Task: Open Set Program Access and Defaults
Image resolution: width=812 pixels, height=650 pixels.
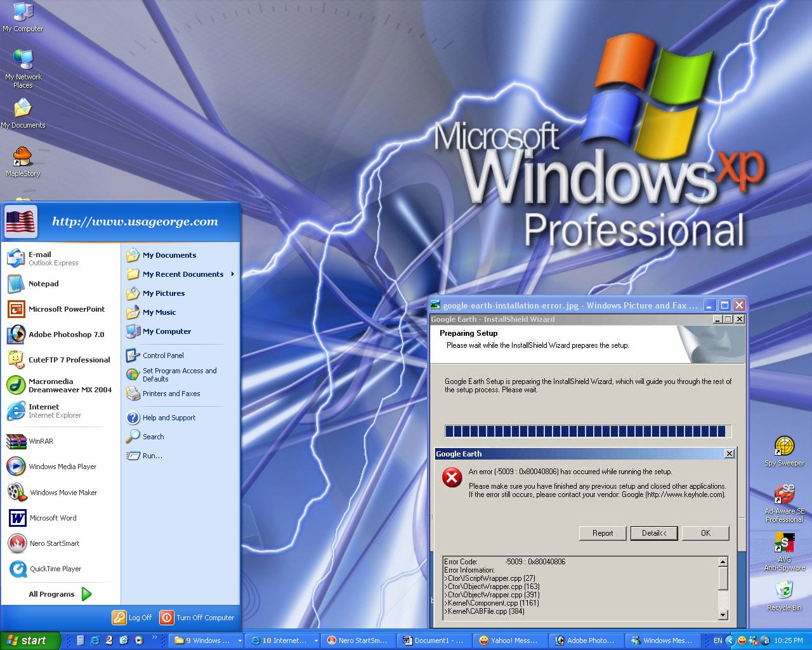Action: pyautogui.click(x=180, y=375)
